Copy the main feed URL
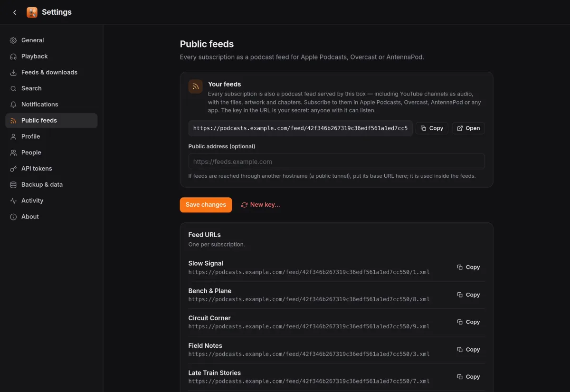 pyautogui.click(x=432, y=128)
